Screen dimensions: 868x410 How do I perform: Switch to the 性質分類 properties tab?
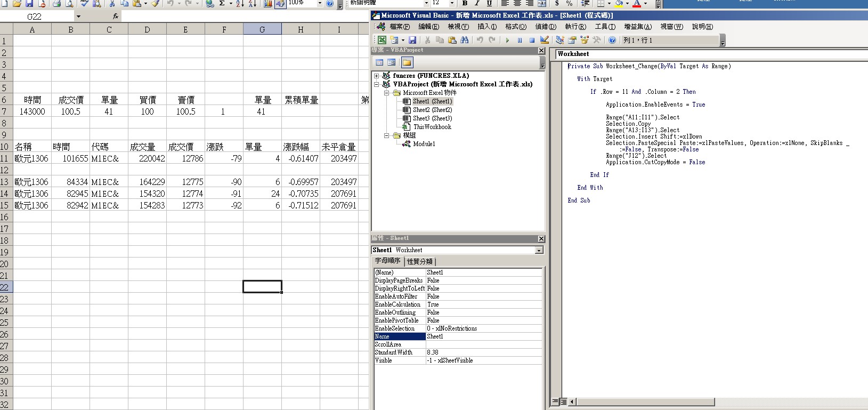(x=420, y=261)
